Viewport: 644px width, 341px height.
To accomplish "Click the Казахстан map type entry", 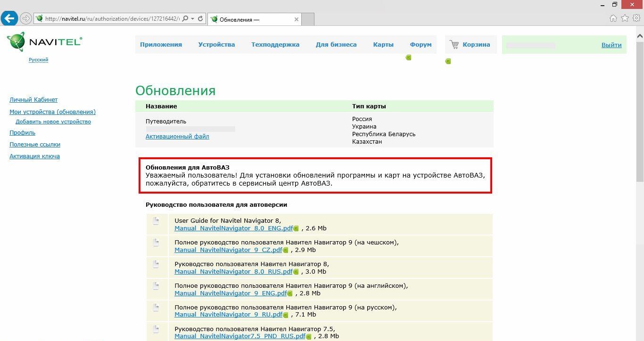I will tap(367, 142).
